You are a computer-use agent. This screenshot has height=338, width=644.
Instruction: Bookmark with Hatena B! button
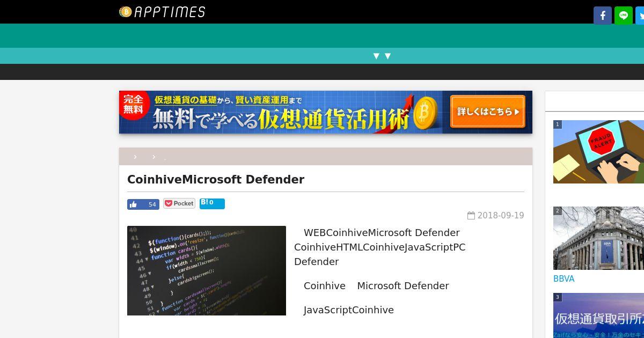coord(212,203)
